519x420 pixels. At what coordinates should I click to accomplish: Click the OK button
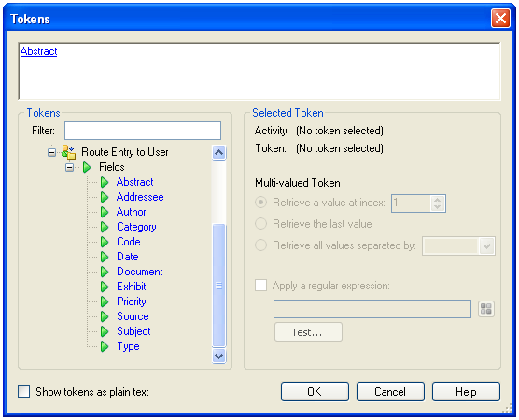315,392
